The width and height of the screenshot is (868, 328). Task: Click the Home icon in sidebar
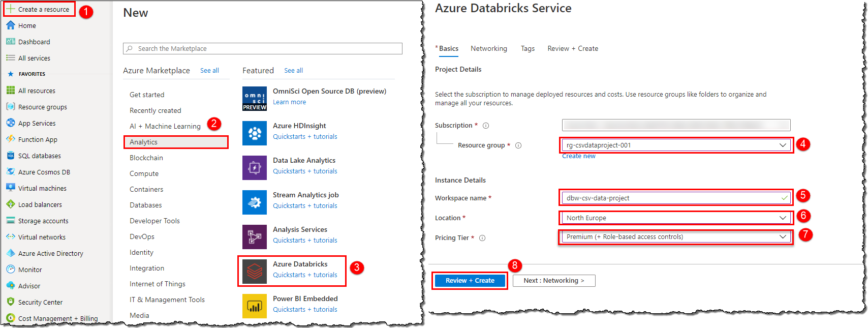(11, 25)
